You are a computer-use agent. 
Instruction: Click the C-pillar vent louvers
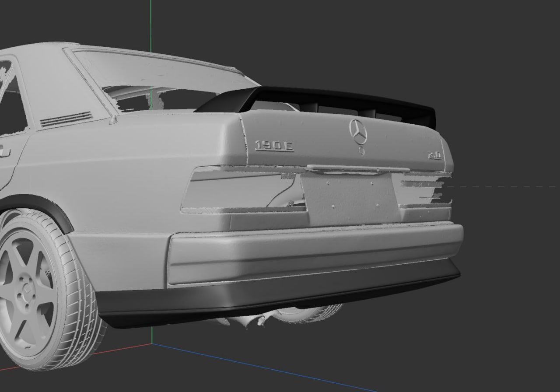pyautogui.click(x=66, y=119)
